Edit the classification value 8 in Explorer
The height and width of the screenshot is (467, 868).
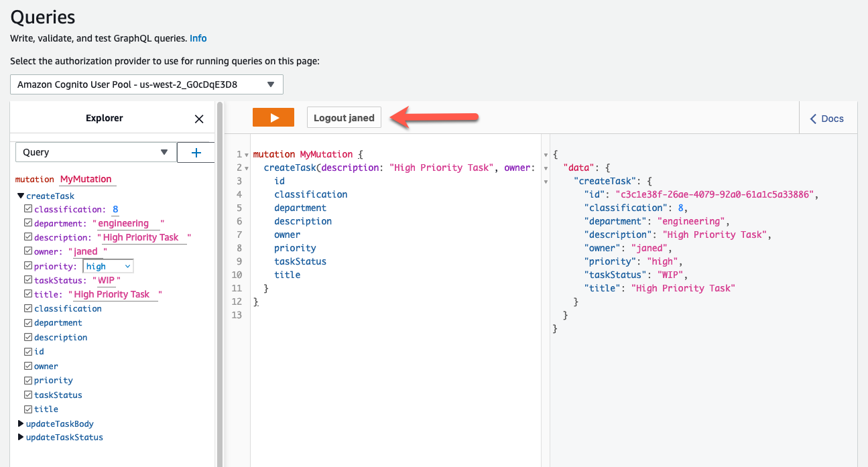coord(115,209)
